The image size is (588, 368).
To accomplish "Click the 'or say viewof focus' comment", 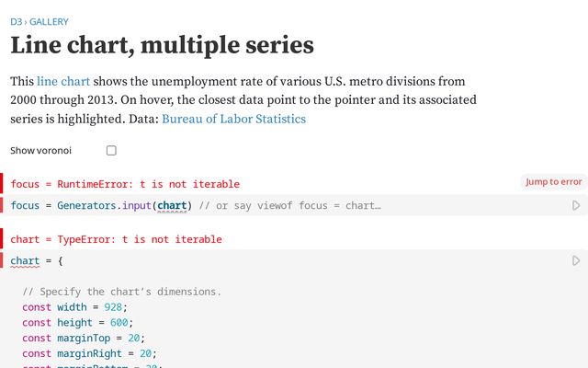I will pos(289,206).
